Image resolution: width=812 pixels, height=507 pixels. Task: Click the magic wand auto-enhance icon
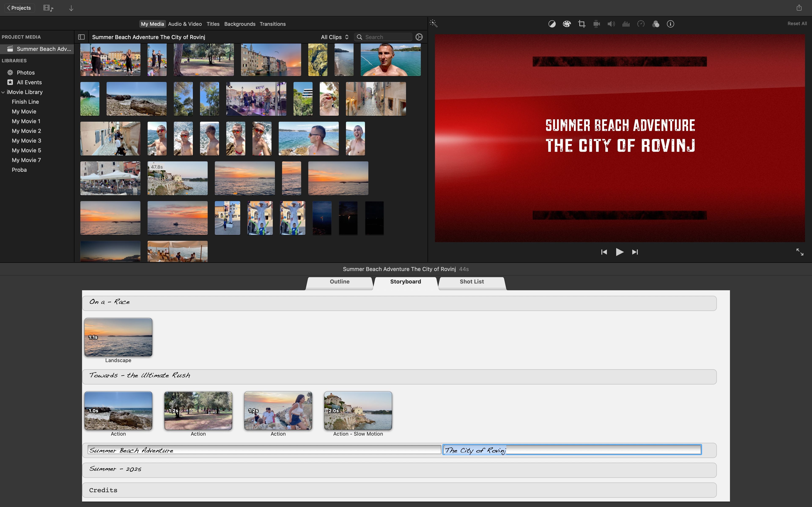tap(433, 23)
